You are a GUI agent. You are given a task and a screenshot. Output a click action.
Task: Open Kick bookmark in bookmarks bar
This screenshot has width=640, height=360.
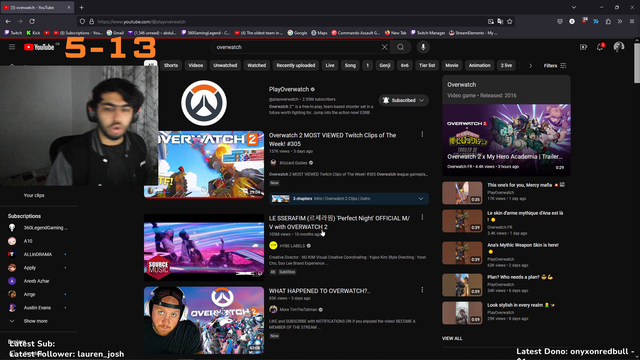(x=33, y=33)
